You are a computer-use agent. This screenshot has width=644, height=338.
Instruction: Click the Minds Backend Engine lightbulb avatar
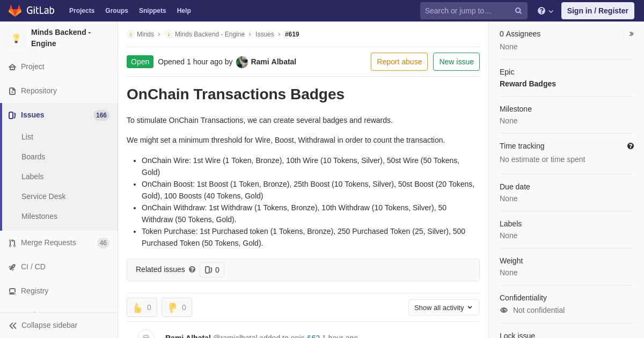pos(16,38)
